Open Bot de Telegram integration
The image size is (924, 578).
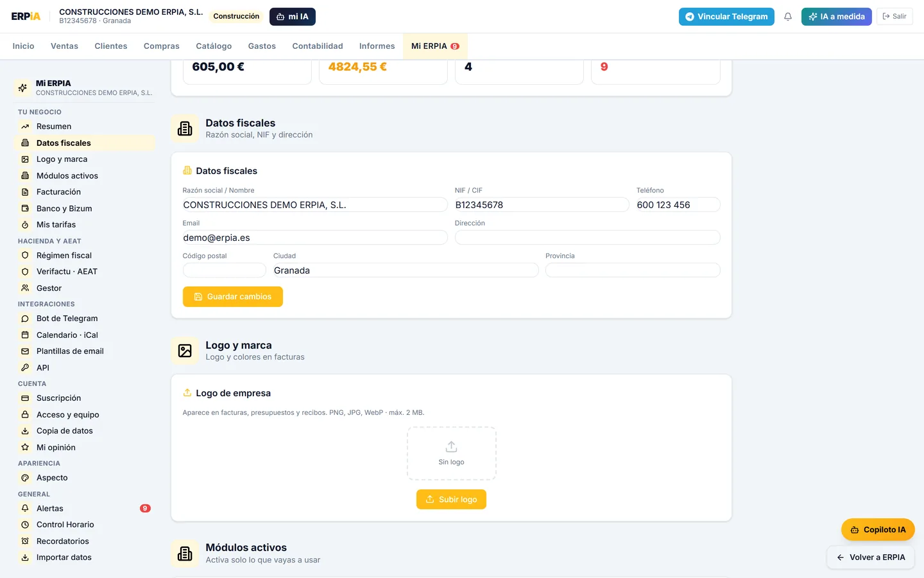84,319
